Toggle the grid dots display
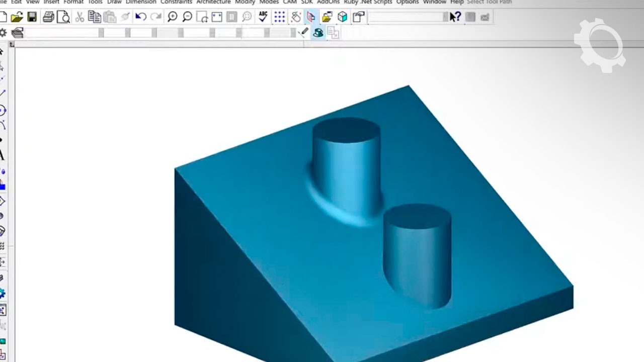The image size is (644, 362). 279,17
